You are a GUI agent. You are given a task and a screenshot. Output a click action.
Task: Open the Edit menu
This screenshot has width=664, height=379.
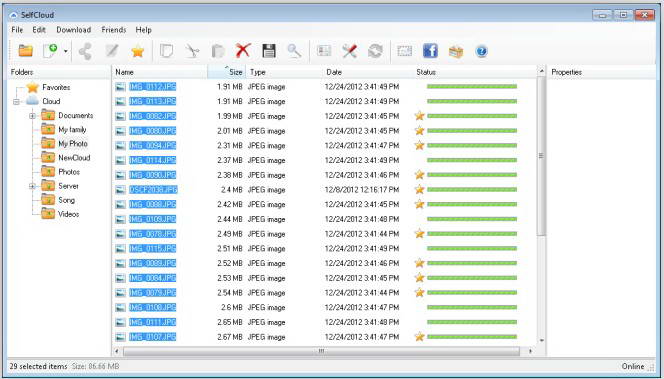(39, 30)
